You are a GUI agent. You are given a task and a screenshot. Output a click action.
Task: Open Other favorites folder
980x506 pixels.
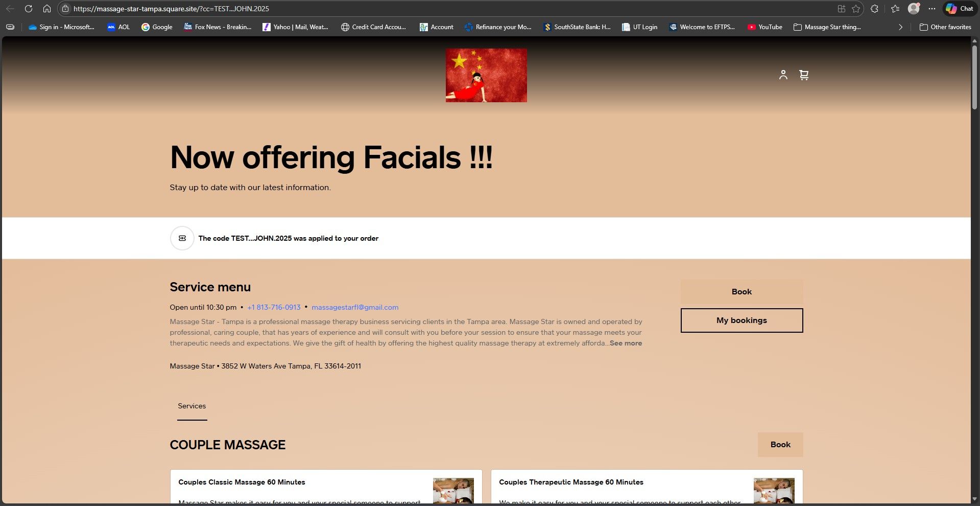[945, 27]
